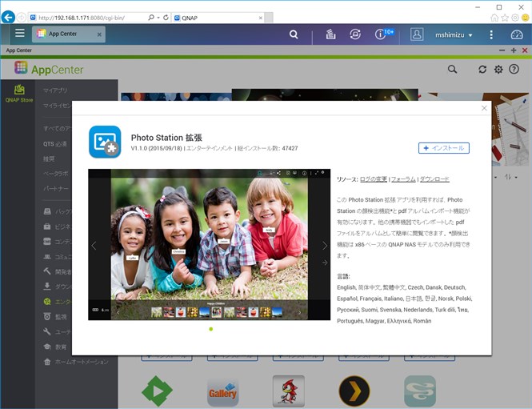
Task: Click the user profile avatar icon
Action: click(417, 34)
